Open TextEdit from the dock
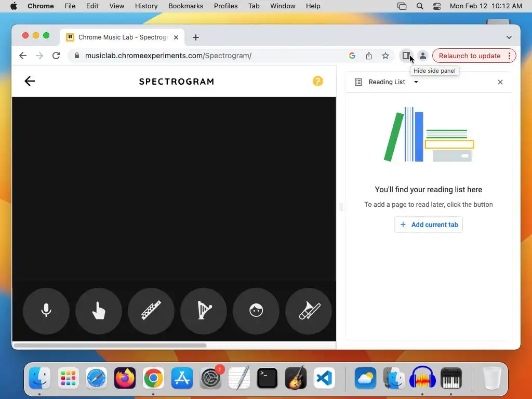This screenshot has height=399, width=532. click(239, 378)
